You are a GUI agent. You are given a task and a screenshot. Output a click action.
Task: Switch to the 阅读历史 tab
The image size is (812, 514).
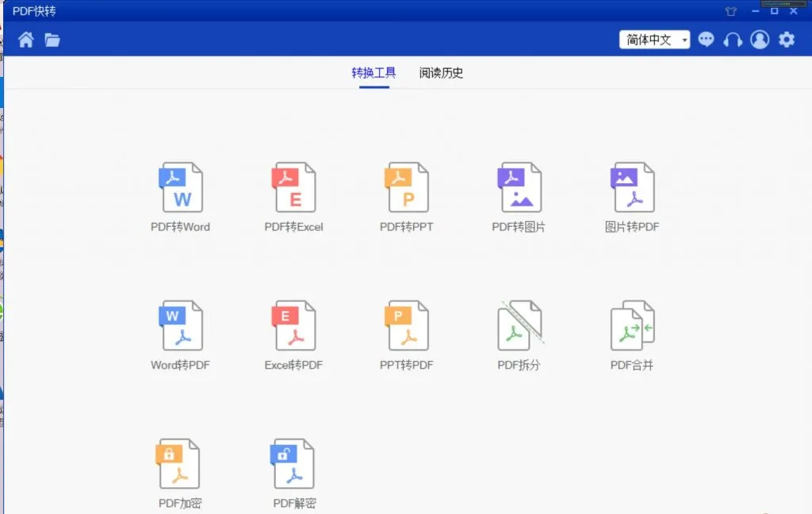pyautogui.click(x=441, y=73)
